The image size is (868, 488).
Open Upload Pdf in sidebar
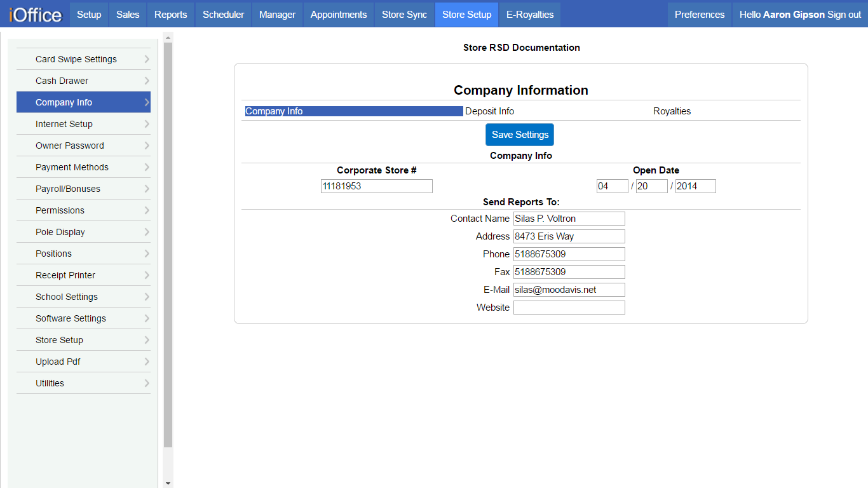tap(83, 362)
